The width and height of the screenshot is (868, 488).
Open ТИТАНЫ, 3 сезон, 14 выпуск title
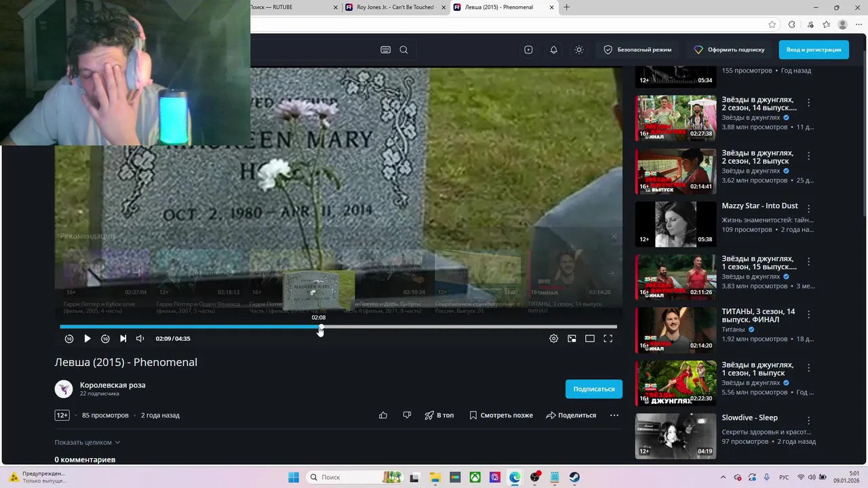(x=758, y=315)
